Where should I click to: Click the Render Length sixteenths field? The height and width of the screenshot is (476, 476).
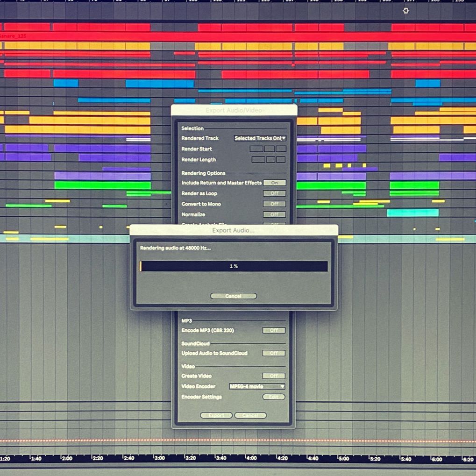point(281,159)
